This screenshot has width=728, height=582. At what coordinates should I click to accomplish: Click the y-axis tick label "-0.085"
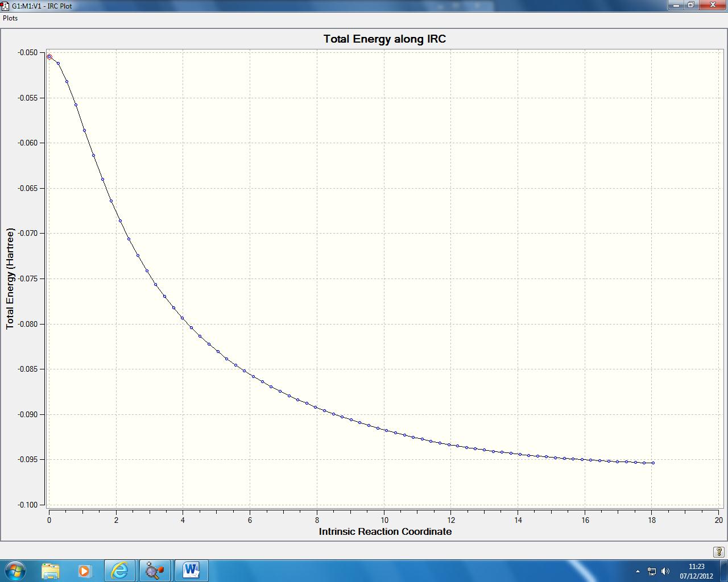click(27, 369)
